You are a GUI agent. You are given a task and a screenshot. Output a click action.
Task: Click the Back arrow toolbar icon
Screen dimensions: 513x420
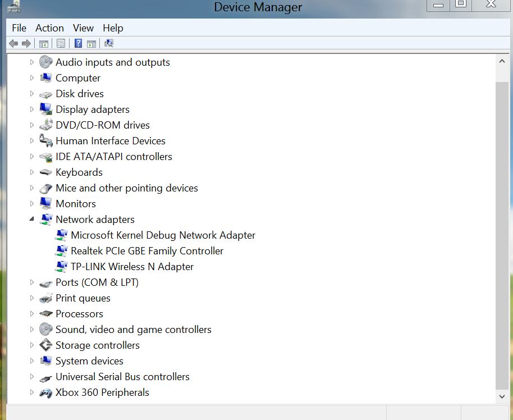(x=13, y=43)
